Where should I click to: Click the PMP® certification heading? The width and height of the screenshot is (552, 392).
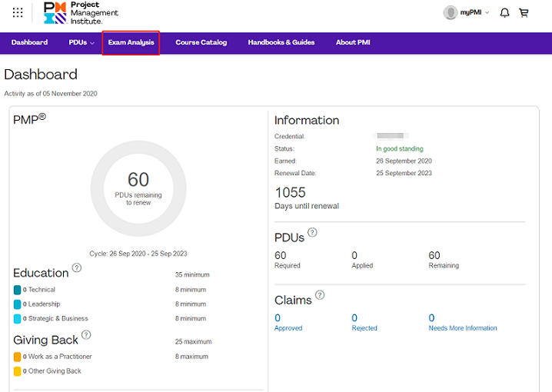(29, 119)
